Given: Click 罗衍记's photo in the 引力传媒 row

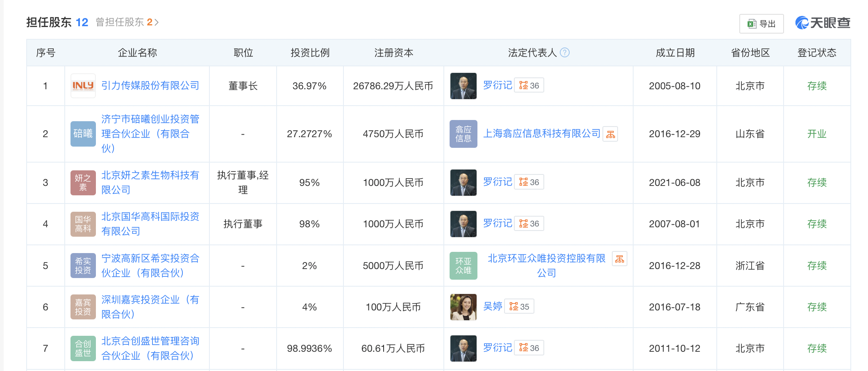Looking at the screenshot, I should (464, 86).
